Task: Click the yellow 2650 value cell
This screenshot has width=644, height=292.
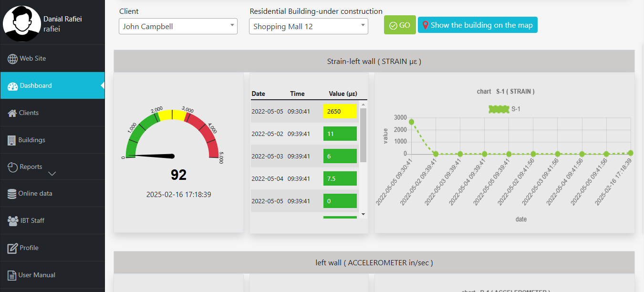Action: pos(340,111)
